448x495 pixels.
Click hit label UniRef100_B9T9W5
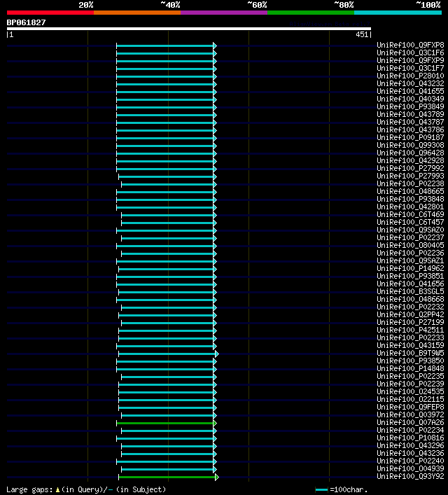click(x=410, y=353)
